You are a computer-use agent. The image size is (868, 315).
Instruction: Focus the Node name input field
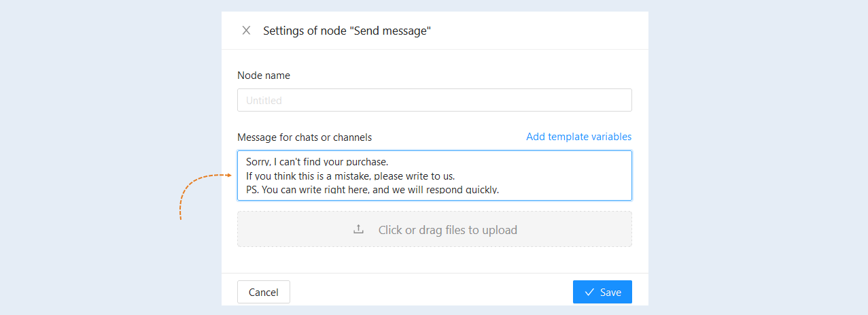(x=434, y=100)
